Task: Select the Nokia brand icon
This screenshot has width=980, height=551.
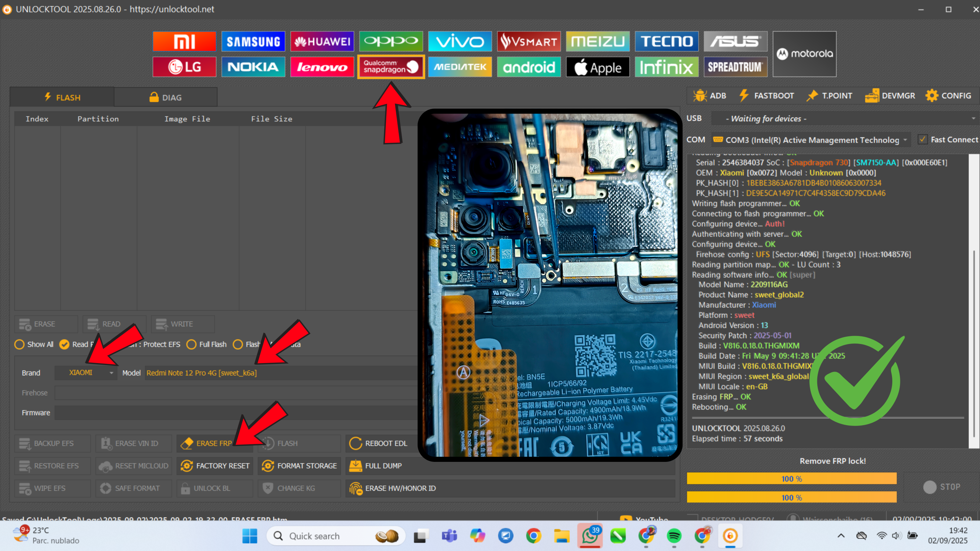Action: click(x=253, y=67)
